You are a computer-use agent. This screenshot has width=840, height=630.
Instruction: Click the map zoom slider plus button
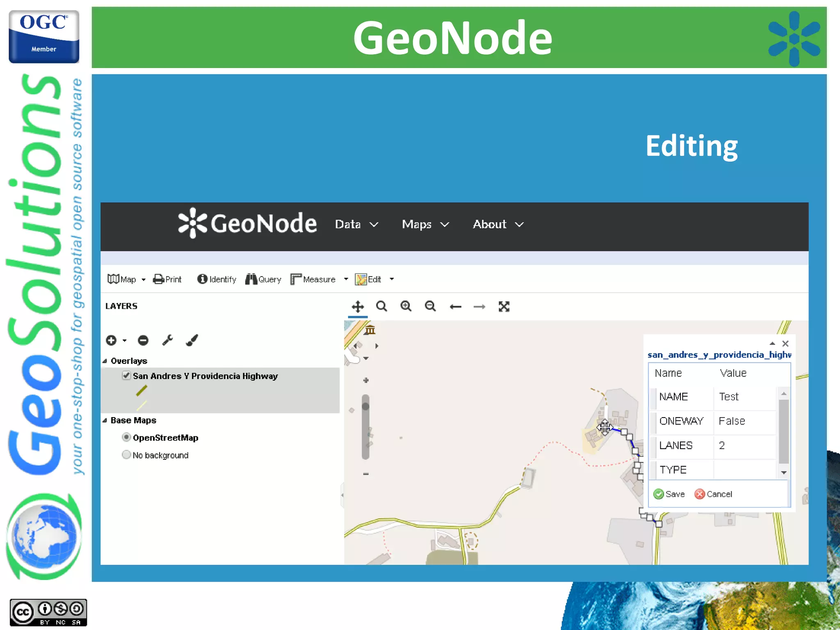366,381
